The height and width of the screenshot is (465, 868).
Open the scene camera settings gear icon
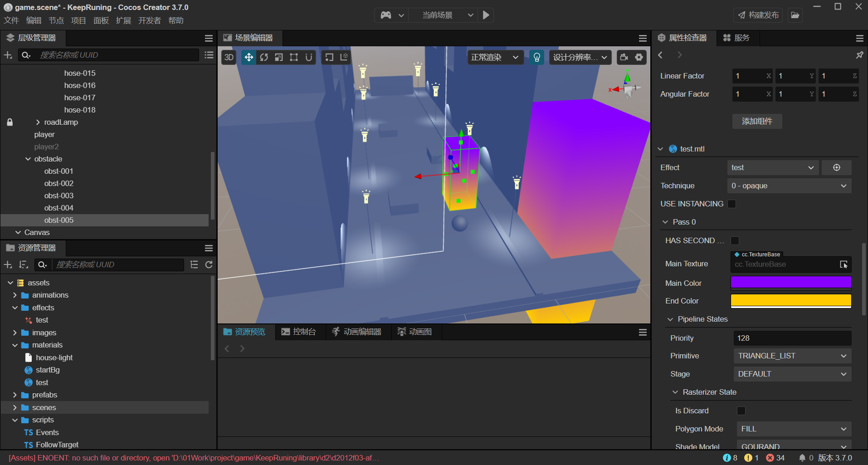[639, 57]
